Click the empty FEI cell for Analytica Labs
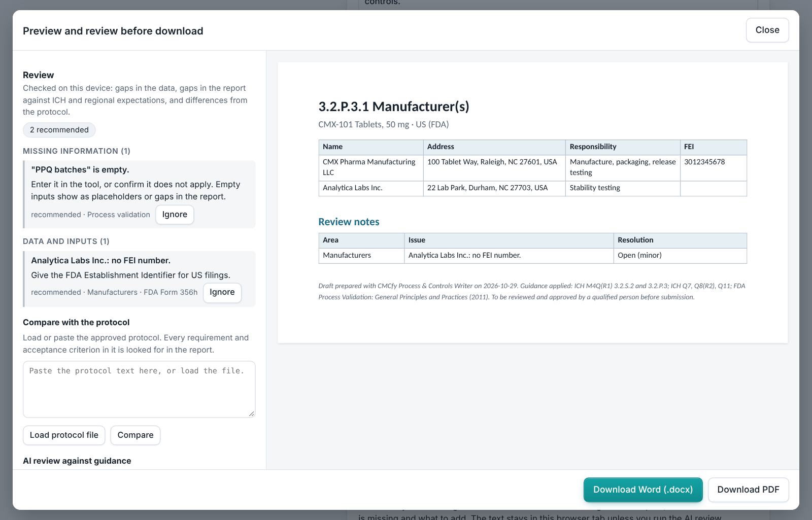 713,188
